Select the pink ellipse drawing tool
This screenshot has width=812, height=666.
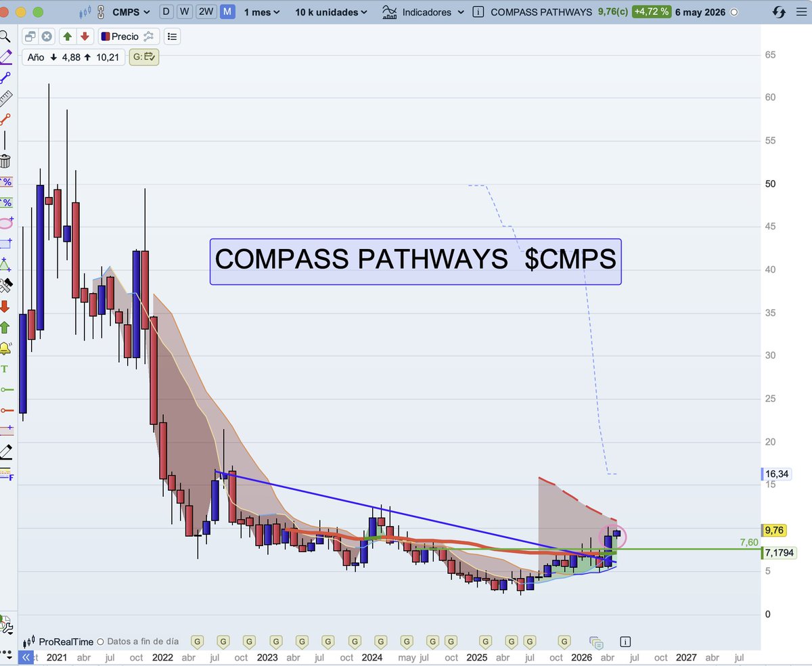tap(6, 223)
